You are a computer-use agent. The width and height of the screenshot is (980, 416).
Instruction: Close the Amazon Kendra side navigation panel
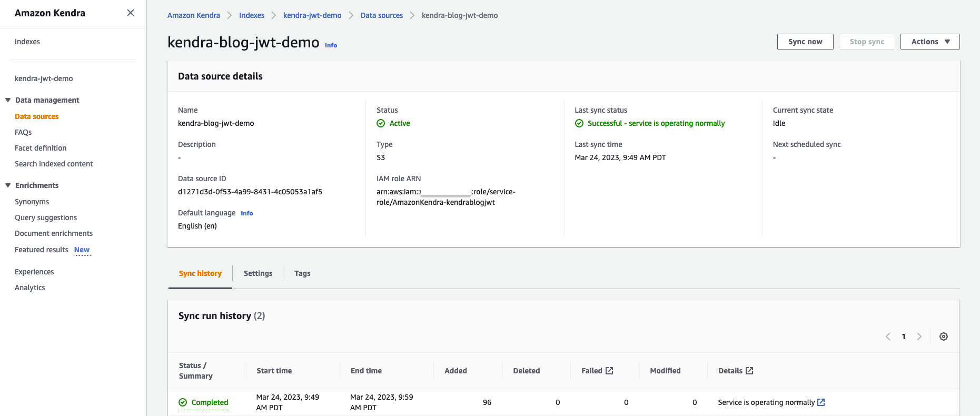pos(131,13)
